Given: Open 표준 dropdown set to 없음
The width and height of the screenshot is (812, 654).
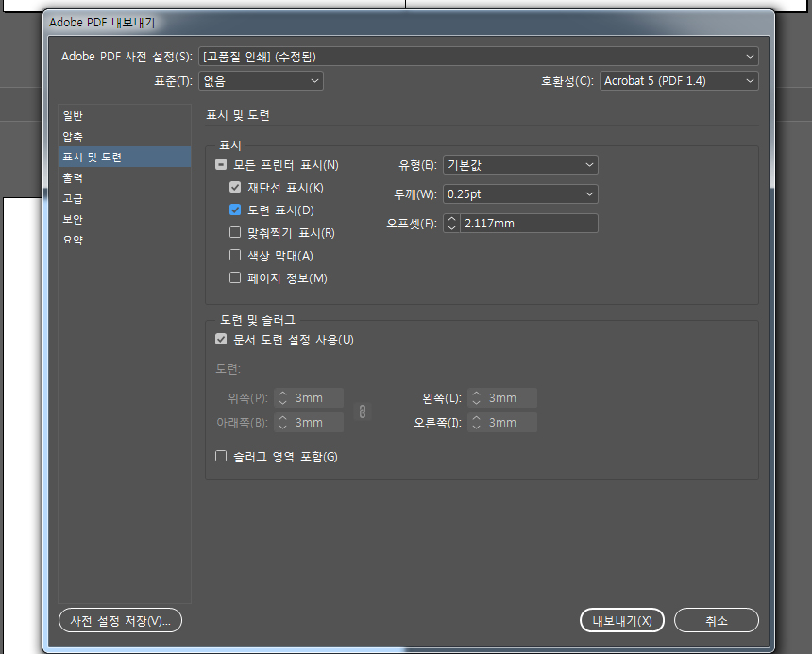Looking at the screenshot, I should click(x=261, y=81).
